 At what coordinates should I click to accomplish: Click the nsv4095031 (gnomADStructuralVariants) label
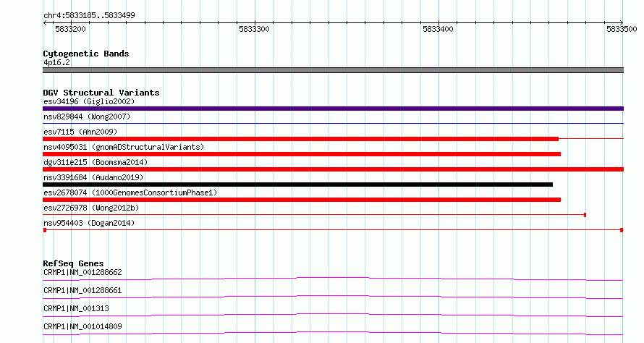click(124, 147)
